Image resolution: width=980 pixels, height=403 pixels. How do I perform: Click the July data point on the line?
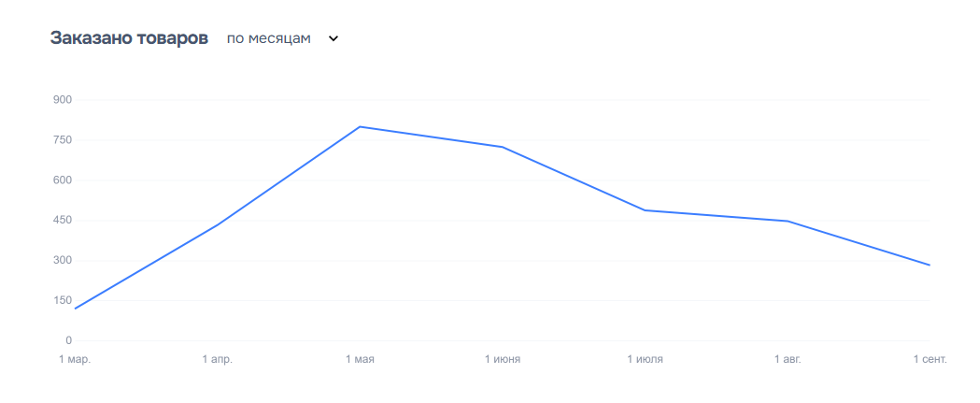point(646,210)
